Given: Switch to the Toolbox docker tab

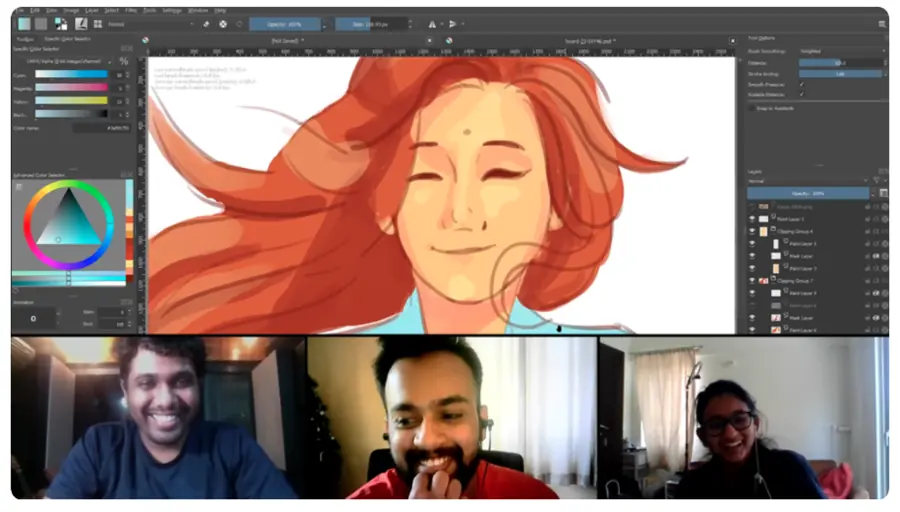Looking at the screenshot, I should (x=25, y=39).
